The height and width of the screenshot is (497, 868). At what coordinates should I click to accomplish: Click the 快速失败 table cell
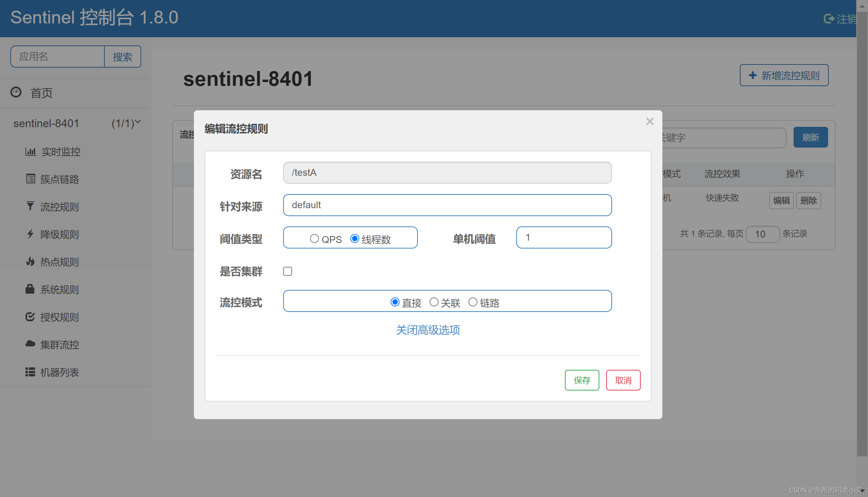[x=722, y=198]
